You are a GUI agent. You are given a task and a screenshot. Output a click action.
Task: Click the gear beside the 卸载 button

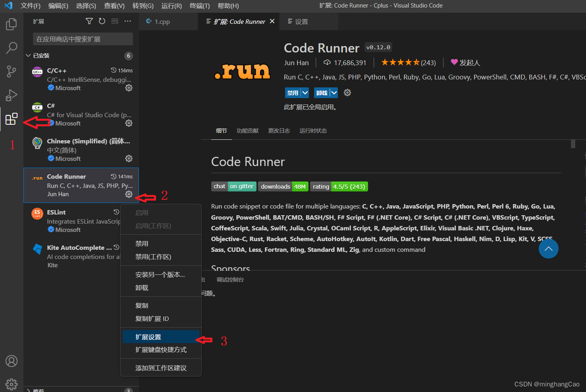(347, 93)
